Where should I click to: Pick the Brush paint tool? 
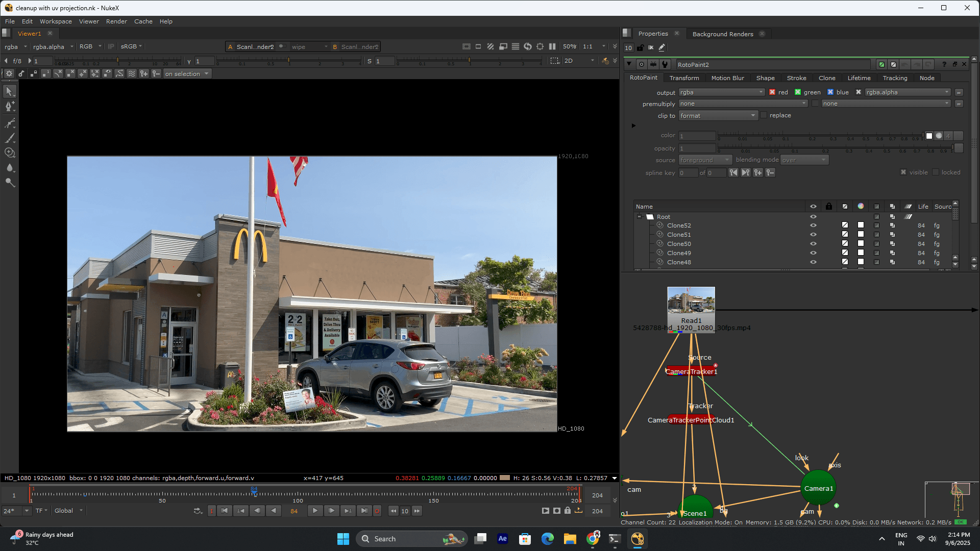coord(10,138)
